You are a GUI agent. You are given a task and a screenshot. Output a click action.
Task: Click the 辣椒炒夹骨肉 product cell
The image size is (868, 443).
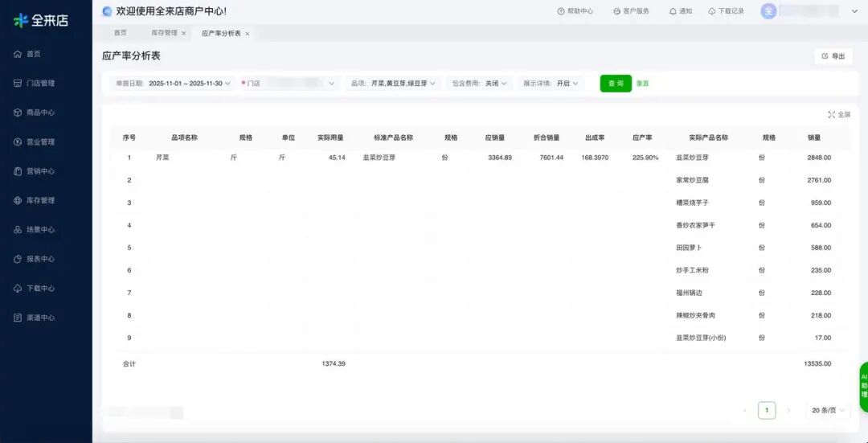tap(696, 315)
